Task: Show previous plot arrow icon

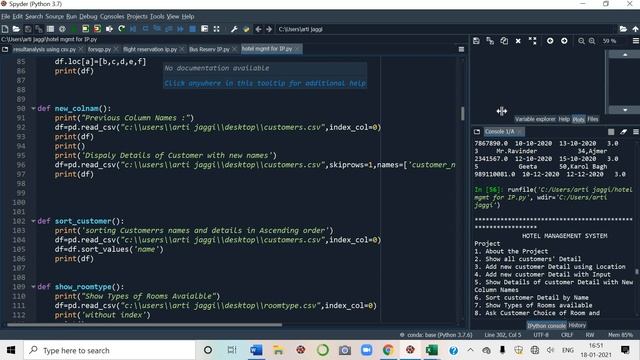Action: point(550,41)
